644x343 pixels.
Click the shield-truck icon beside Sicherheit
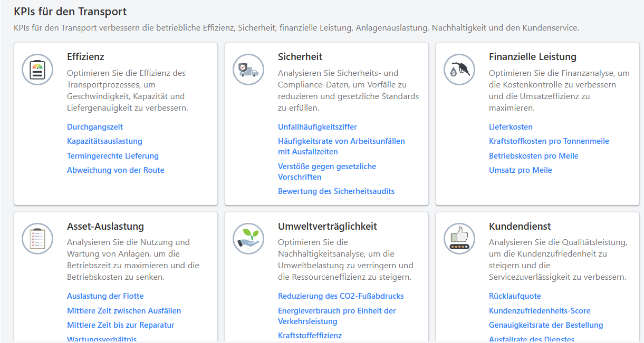[x=248, y=69]
